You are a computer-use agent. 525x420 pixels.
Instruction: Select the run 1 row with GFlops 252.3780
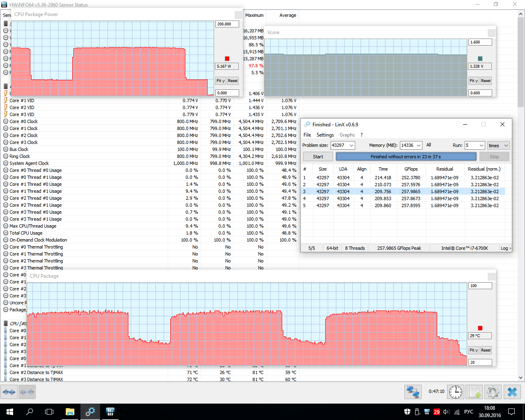[404, 178]
